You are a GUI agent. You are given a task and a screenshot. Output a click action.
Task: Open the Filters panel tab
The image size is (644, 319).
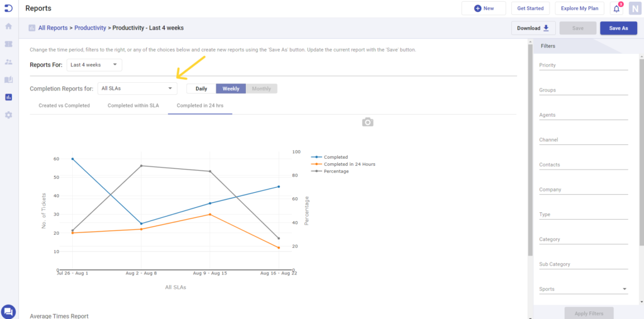548,46
